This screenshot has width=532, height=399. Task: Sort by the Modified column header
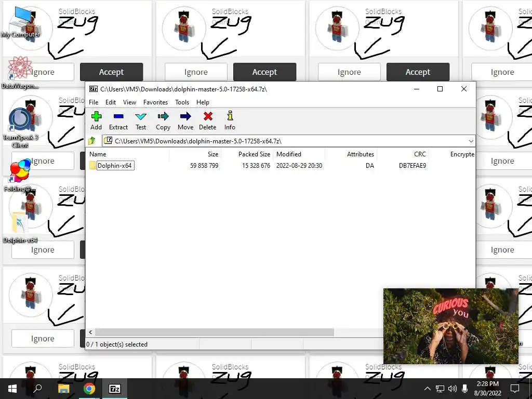pos(299,154)
